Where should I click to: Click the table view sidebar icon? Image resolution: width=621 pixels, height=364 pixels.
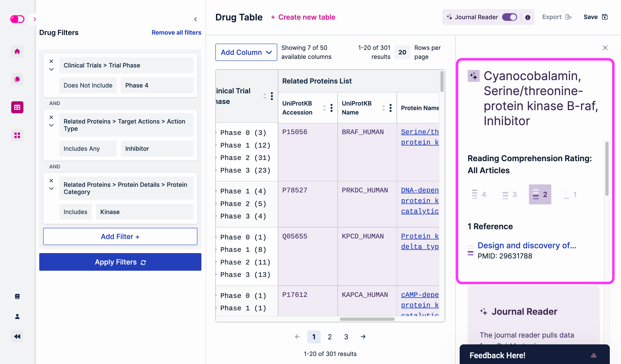click(x=17, y=107)
